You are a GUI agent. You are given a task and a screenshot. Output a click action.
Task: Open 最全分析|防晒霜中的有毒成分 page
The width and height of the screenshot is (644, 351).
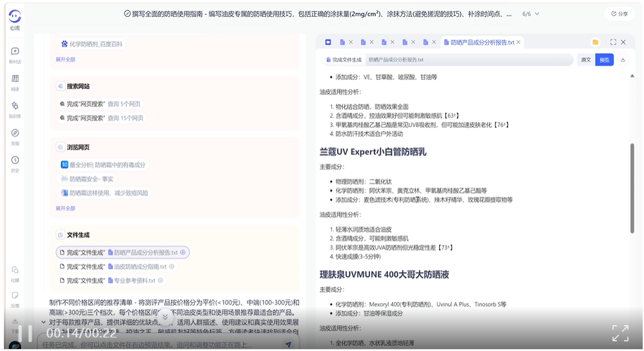point(103,165)
